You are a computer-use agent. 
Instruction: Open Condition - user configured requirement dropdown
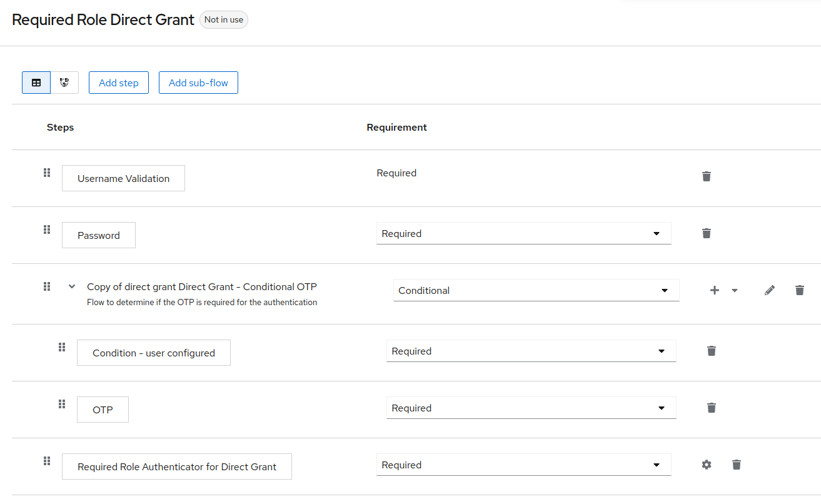coord(531,351)
